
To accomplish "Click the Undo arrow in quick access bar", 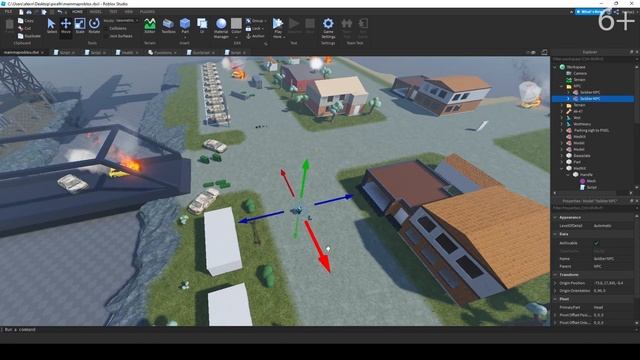I will click(x=60, y=12).
